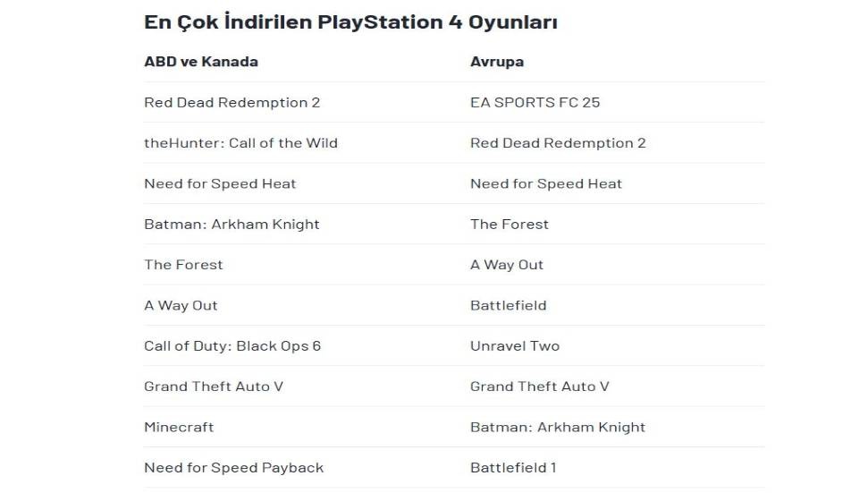Select the "Avrupa" column header
The image size is (868, 493).
[497, 62]
